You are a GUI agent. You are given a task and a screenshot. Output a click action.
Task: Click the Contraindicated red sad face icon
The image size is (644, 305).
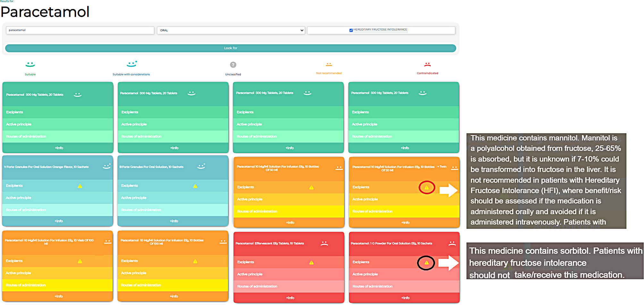pos(427,65)
